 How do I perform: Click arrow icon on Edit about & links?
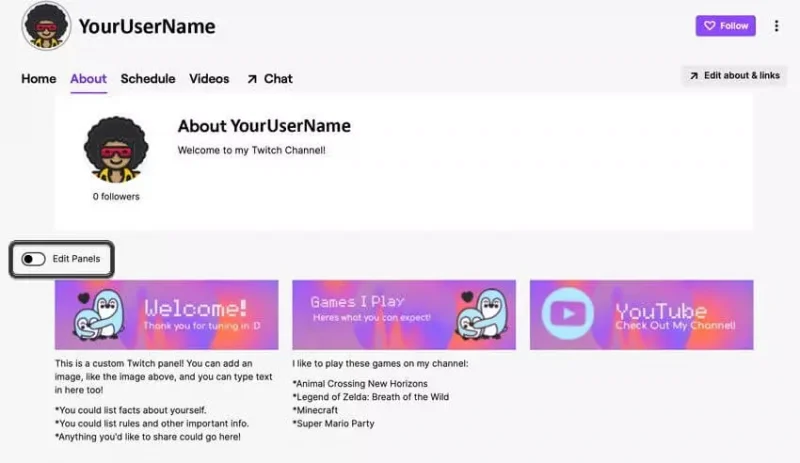coord(693,76)
